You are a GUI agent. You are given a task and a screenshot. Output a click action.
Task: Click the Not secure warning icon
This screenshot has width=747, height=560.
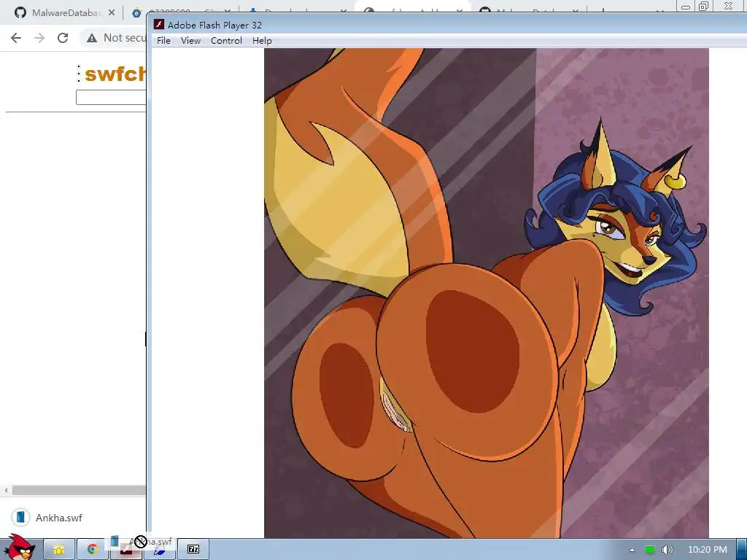92,38
